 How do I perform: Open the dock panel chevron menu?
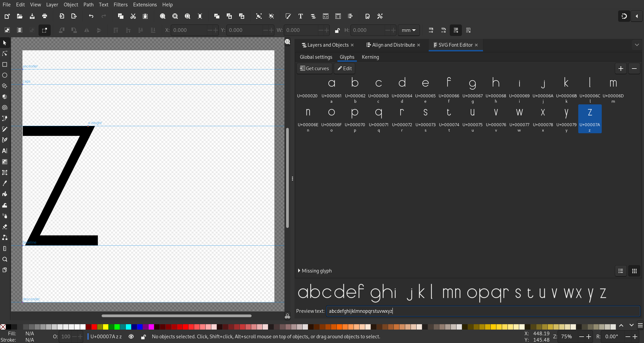click(637, 45)
